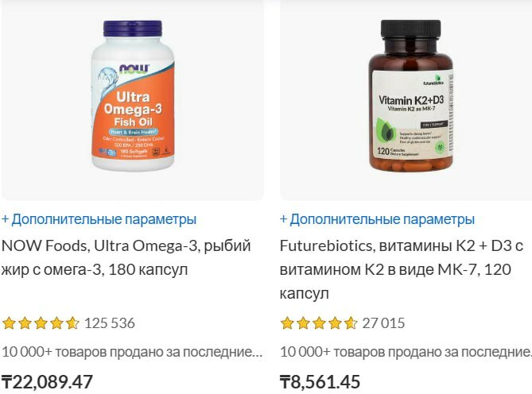Open Futurebiotics витамины K2 + D3 title link

coord(402,269)
